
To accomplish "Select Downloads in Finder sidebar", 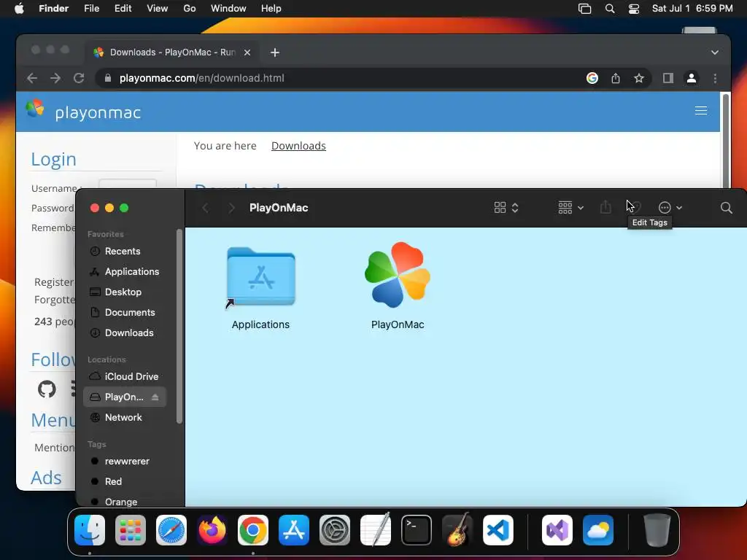I will tap(125, 332).
